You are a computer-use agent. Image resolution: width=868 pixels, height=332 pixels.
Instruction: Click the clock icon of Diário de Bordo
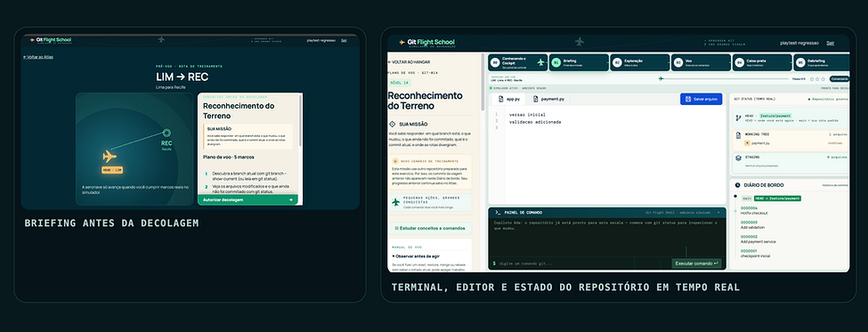pos(737,185)
